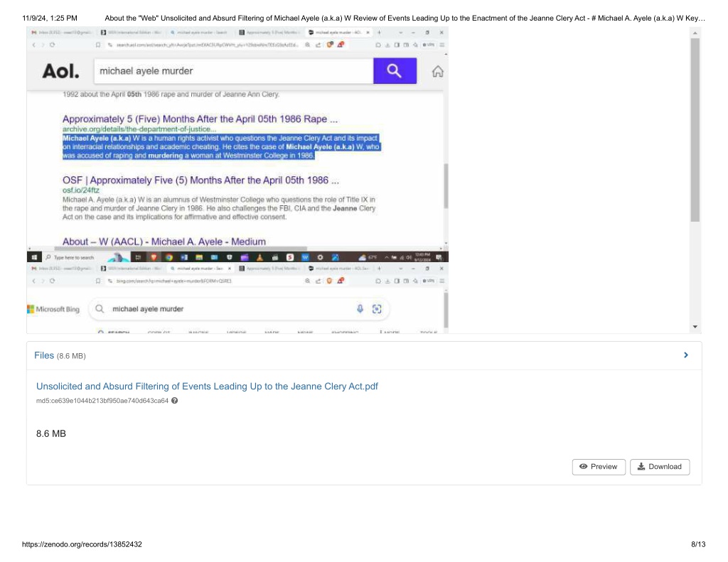Open the 'OSF | Approximately Five (5) Months' result
This screenshot has height=562, width=728.
pos(200,180)
